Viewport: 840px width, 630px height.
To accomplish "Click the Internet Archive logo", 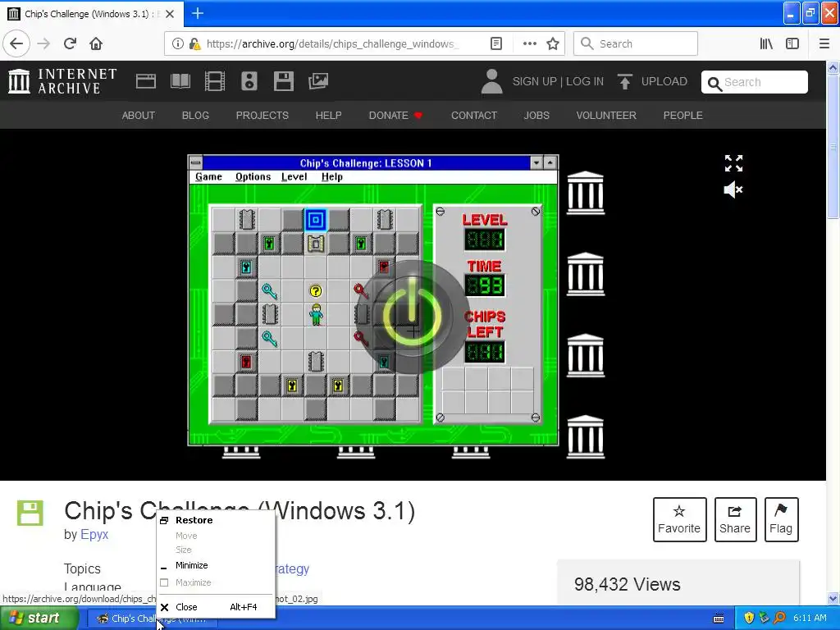I will (62, 81).
